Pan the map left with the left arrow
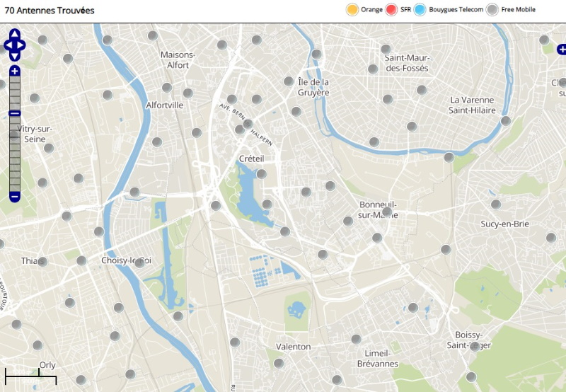This screenshot has height=392, width=566. pos(8,45)
